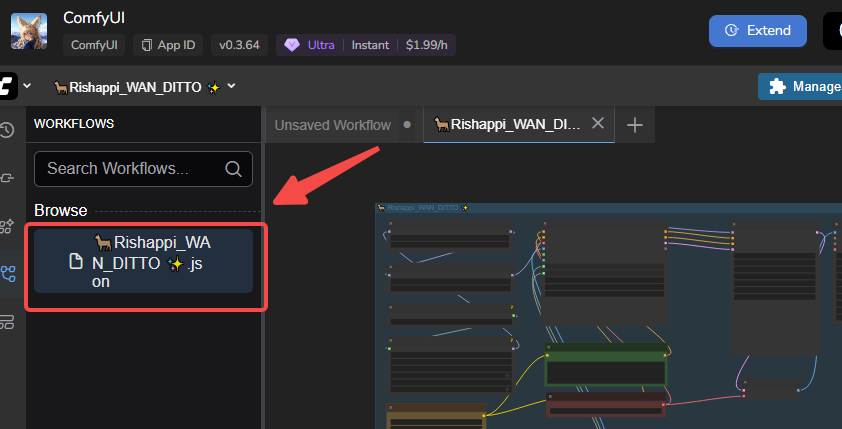Click the Search Workflows input field
Screen dimensions: 842x429
130,169
